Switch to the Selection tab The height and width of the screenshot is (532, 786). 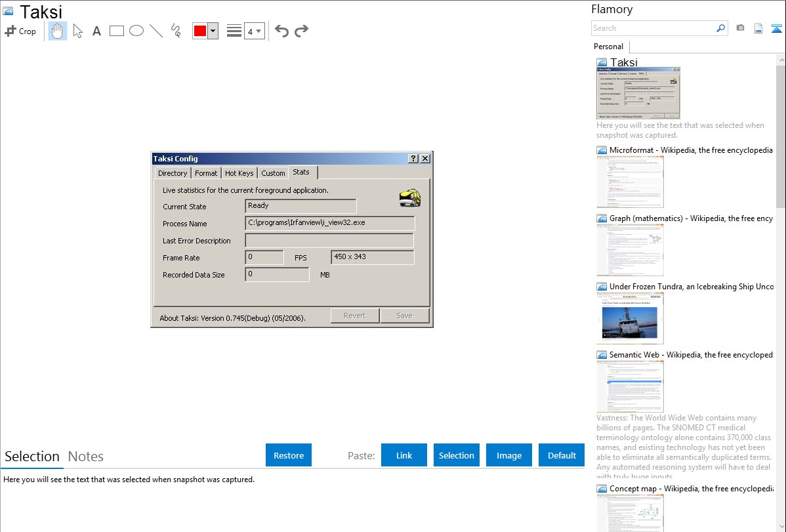tap(32, 457)
